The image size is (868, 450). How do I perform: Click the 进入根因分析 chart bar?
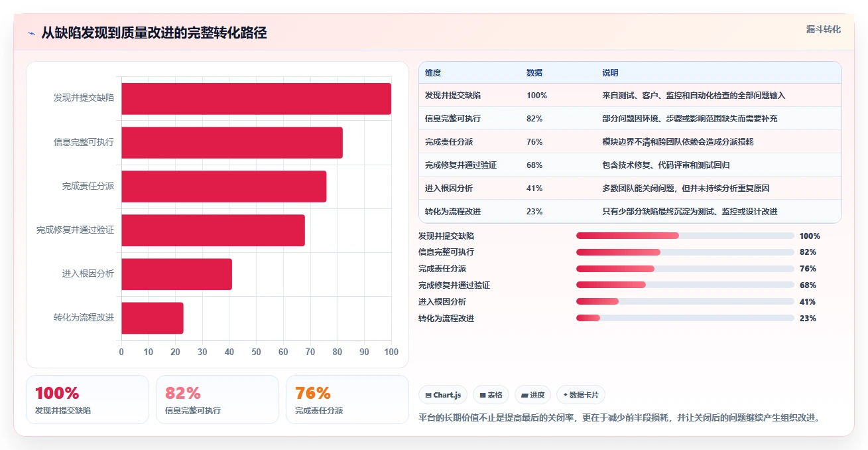coord(176,274)
